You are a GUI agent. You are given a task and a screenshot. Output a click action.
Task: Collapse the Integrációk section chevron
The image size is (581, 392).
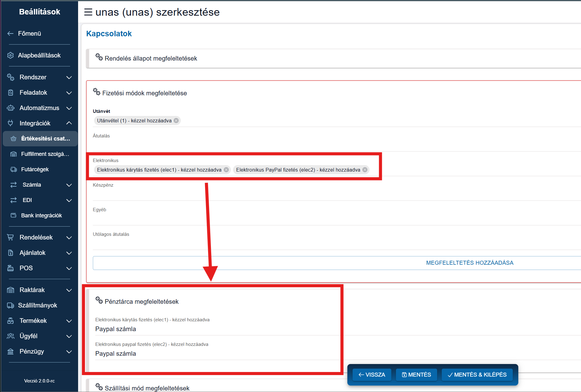[69, 123]
